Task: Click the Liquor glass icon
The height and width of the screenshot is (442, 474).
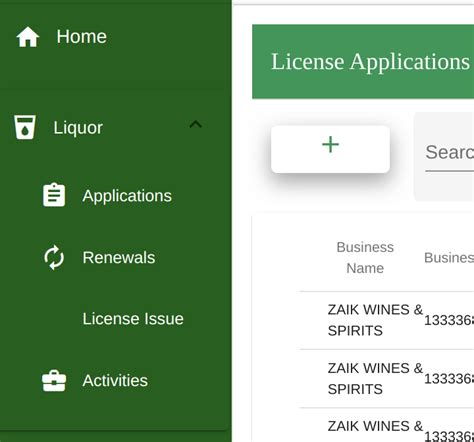Action: (x=25, y=127)
